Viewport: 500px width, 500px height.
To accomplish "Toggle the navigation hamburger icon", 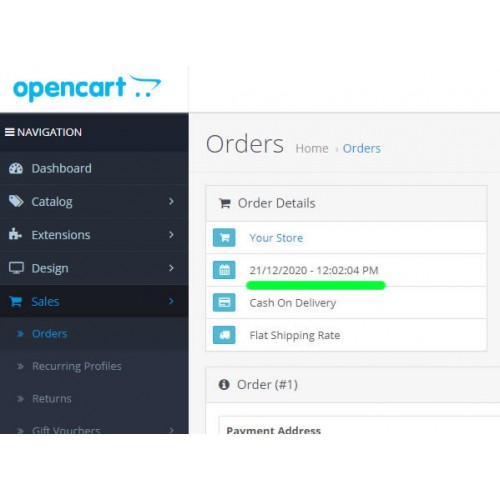I will (x=10, y=132).
